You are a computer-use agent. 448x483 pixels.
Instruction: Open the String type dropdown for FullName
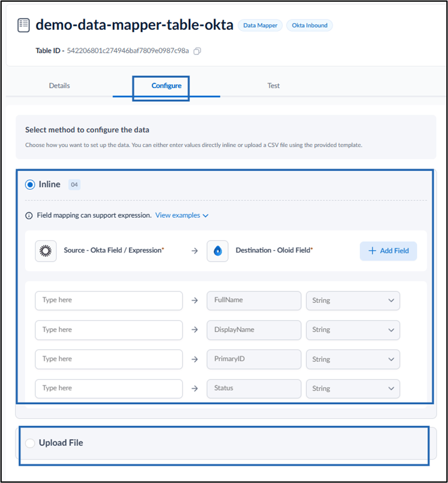point(353,301)
